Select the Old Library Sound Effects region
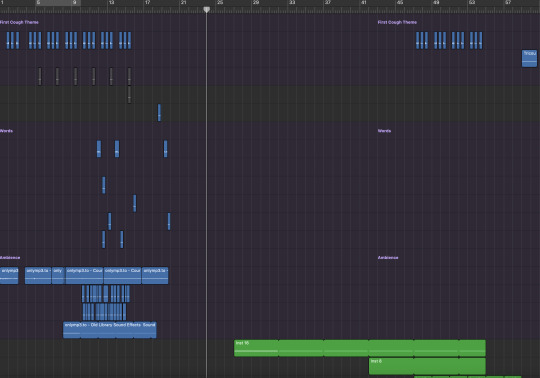This screenshot has width=540, height=378. pos(110,330)
